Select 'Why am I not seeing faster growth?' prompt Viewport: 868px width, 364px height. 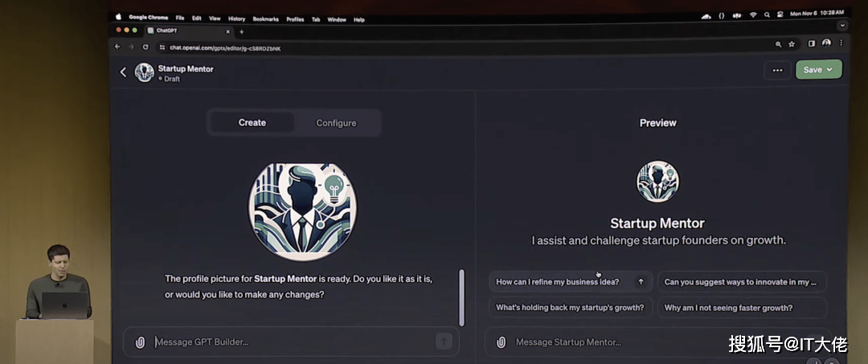click(741, 308)
